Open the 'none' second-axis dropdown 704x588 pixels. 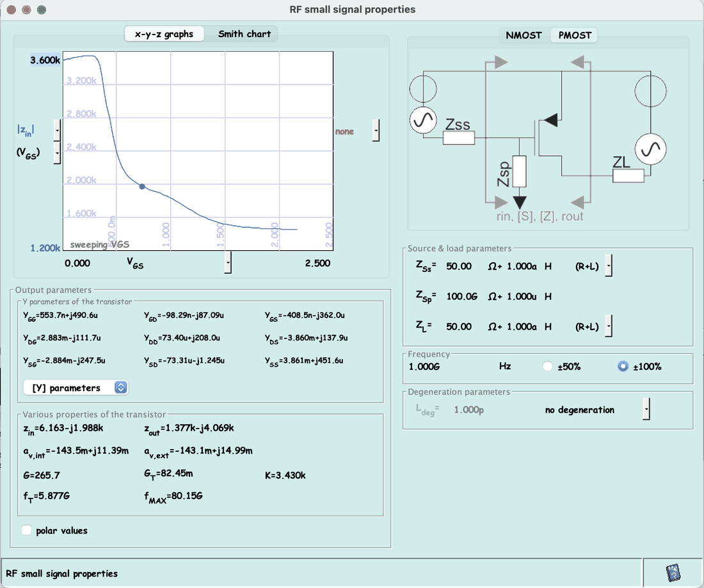pos(376,131)
